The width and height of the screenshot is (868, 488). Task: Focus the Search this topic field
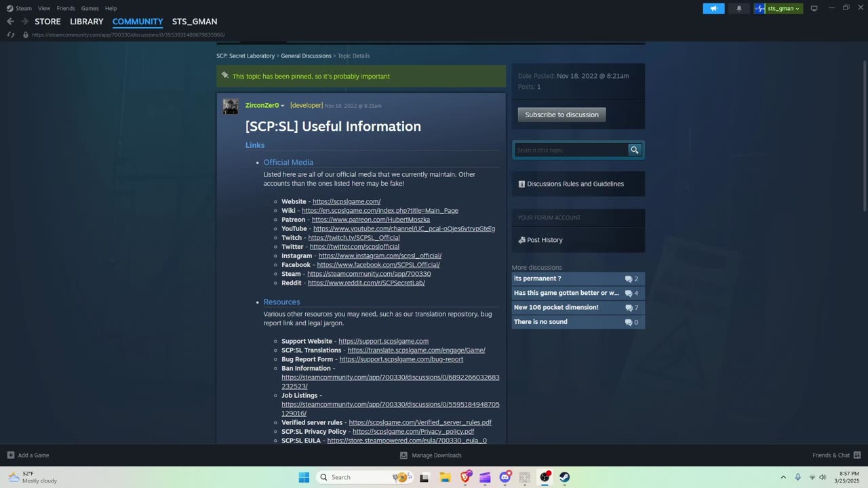point(571,150)
